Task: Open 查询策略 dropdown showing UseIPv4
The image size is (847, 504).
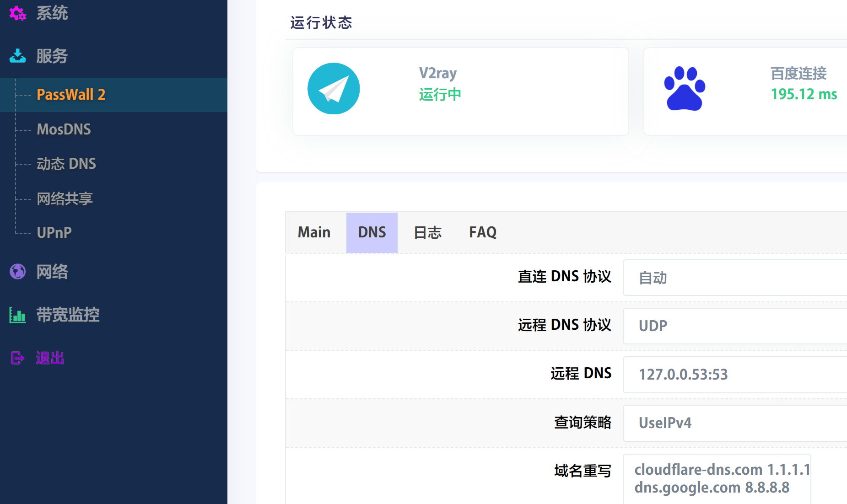Action: click(x=735, y=423)
